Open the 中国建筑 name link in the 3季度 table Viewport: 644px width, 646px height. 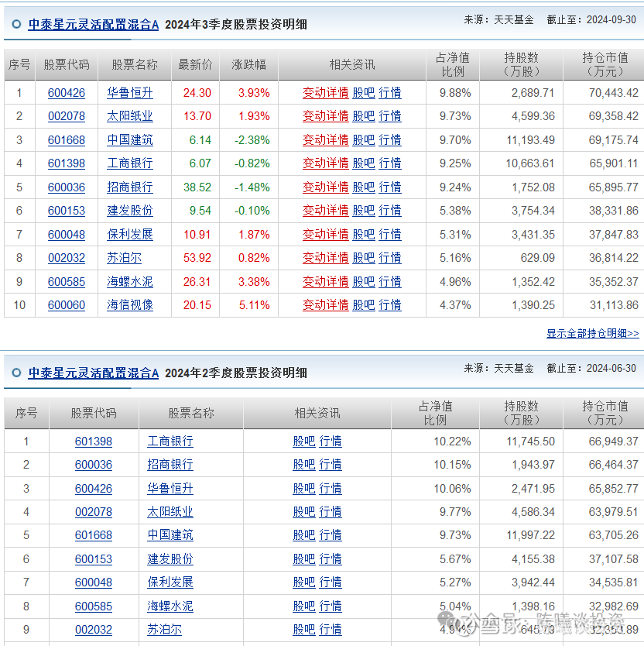(130, 140)
